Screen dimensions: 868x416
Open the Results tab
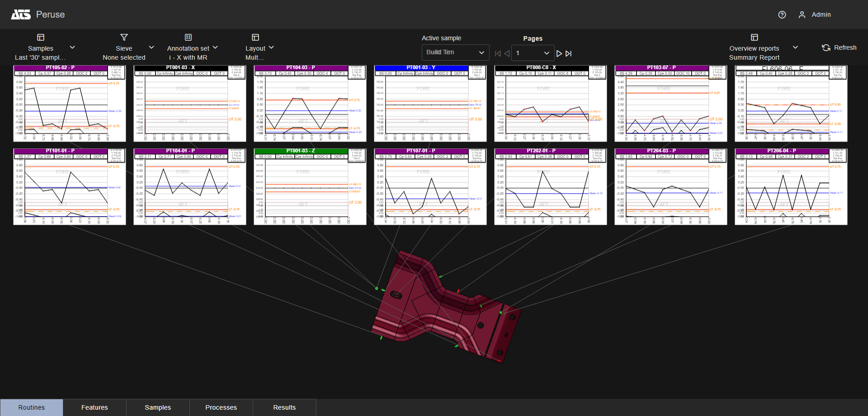point(284,407)
